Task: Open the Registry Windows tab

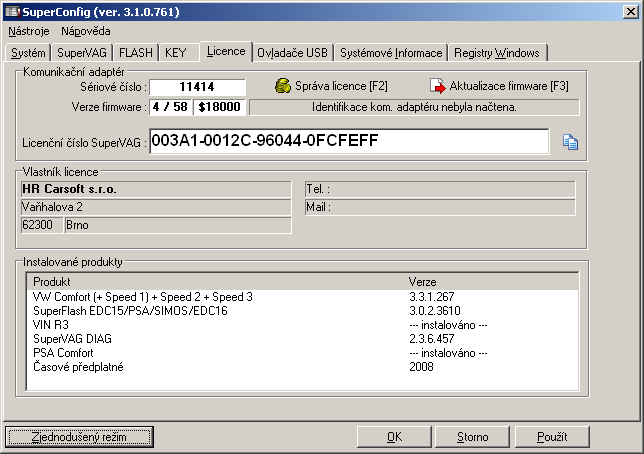Action: (497, 53)
